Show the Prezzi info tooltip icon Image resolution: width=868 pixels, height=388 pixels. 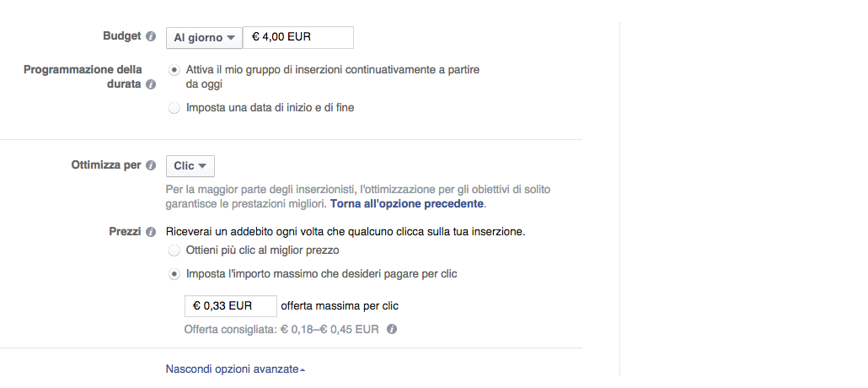(x=151, y=232)
